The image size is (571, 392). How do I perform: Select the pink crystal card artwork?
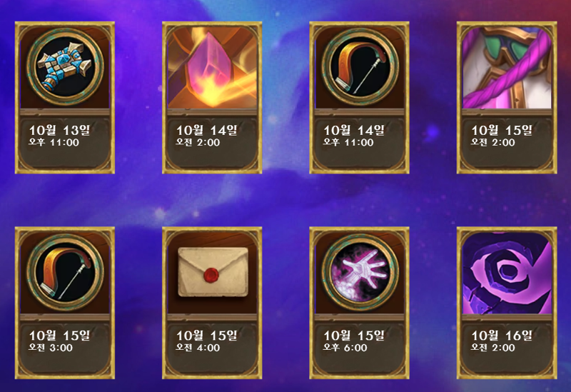click(x=212, y=68)
